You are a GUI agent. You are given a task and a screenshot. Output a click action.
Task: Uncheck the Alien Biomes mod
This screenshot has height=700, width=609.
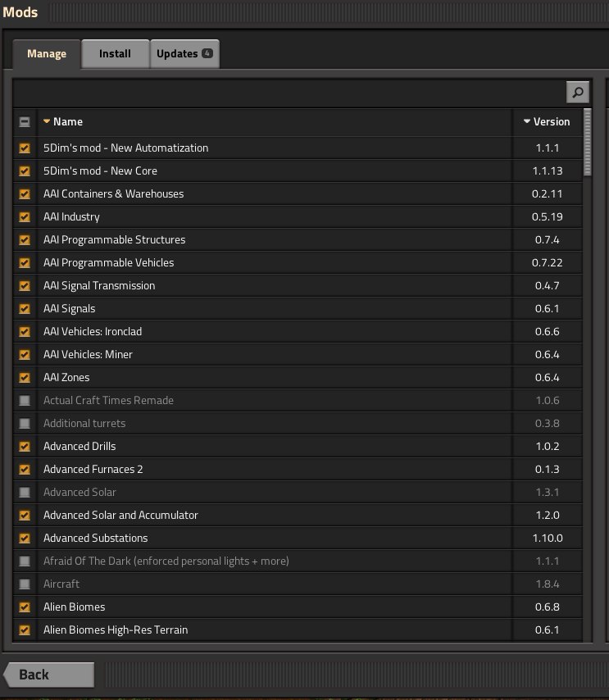click(25, 607)
